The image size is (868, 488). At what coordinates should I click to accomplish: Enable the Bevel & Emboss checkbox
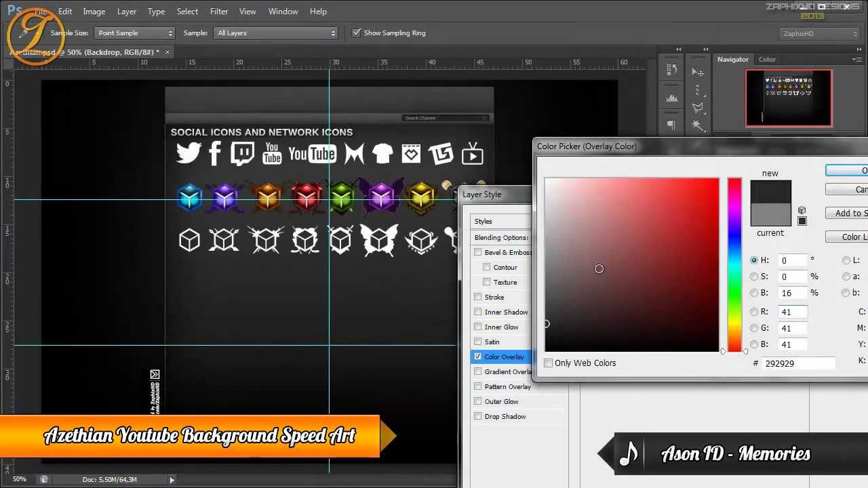point(478,252)
